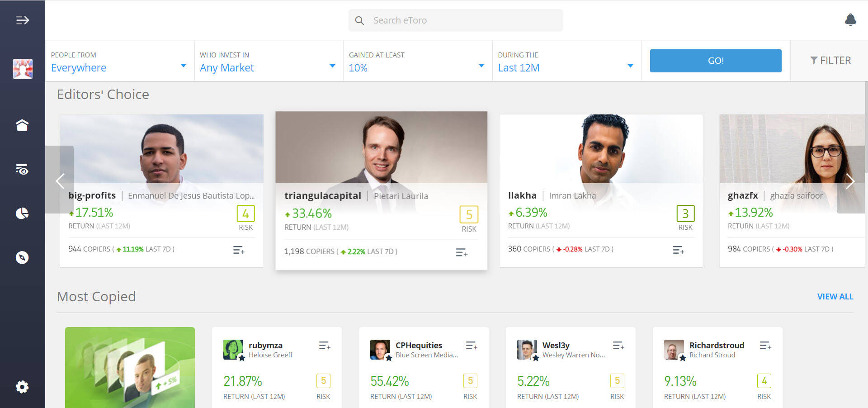Viewport: 868px width, 408px height.
Task: Open the FILTER panel button
Action: pyautogui.click(x=830, y=61)
